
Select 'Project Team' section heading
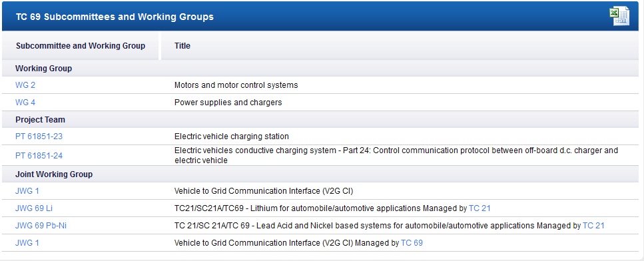coord(40,120)
